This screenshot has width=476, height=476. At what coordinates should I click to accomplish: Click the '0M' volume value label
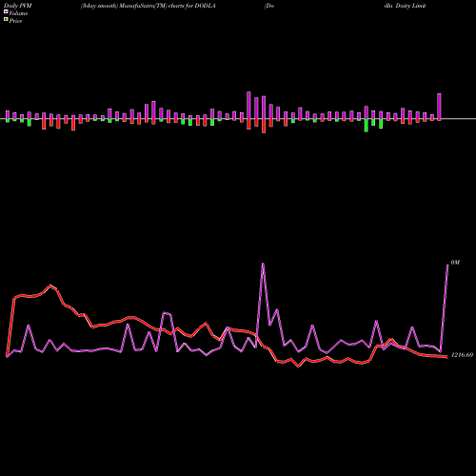coord(455,263)
